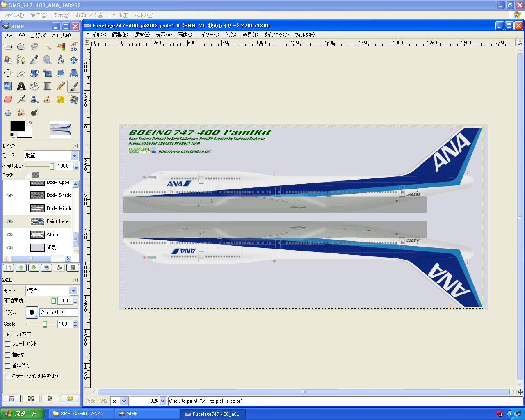Select the Blend gradient tool
This screenshot has width=525, height=420.
(47, 86)
